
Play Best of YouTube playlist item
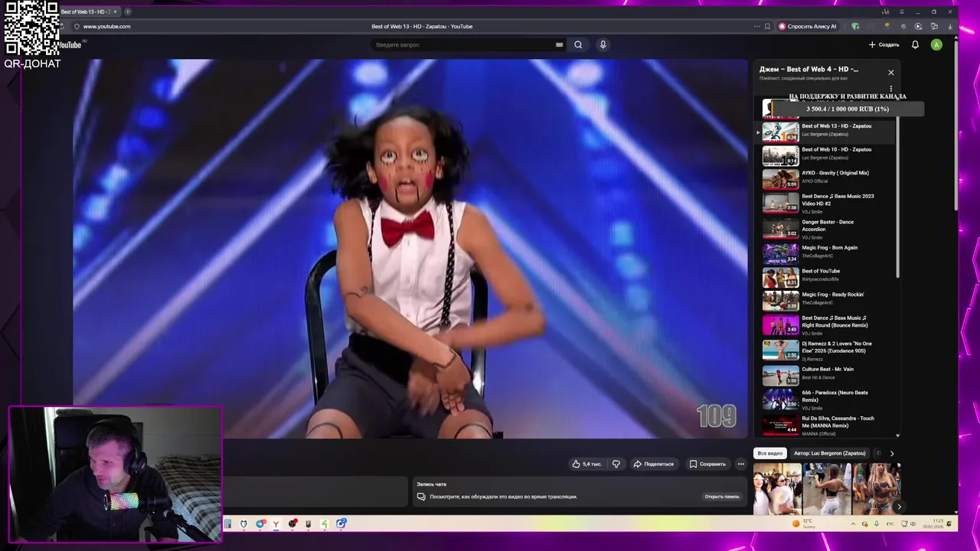(x=828, y=277)
